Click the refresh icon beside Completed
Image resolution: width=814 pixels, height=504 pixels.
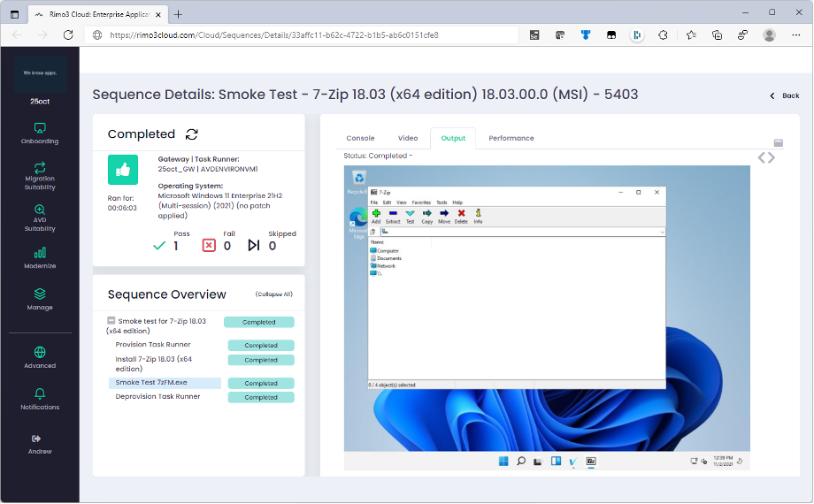point(192,134)
